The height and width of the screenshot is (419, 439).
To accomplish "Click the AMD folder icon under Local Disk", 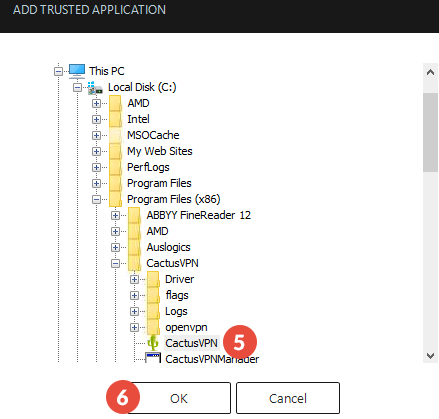I will [x=115, y=103].
